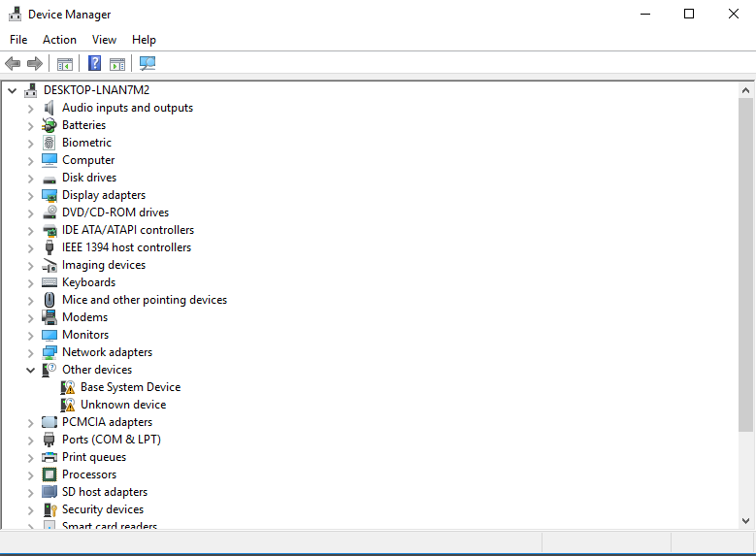Click the vertical scrollbar down arrow

[x=745, y=522]
